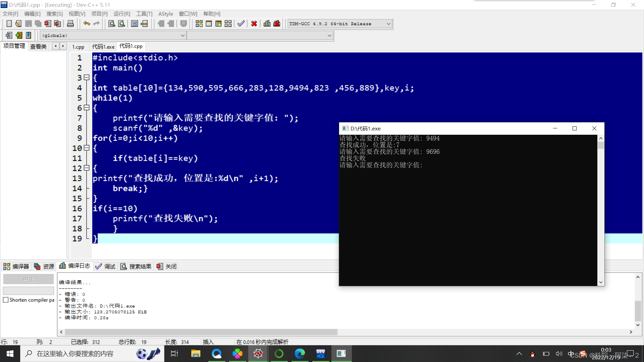Click the Open file icon

click(18, 23)
